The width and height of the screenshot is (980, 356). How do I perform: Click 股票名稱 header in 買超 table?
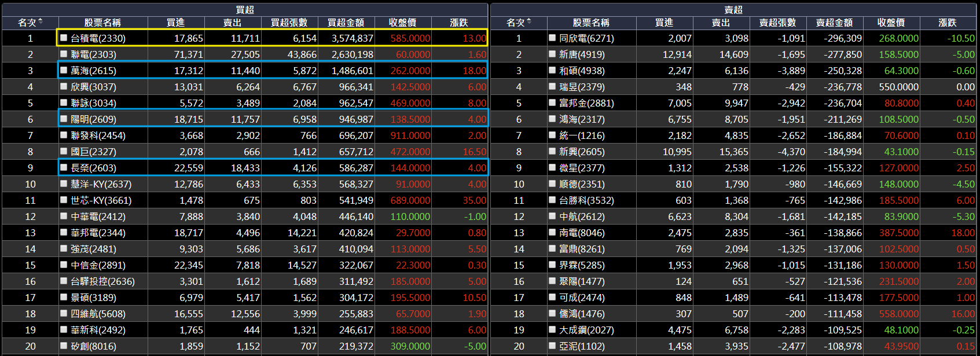coord(102,23)
